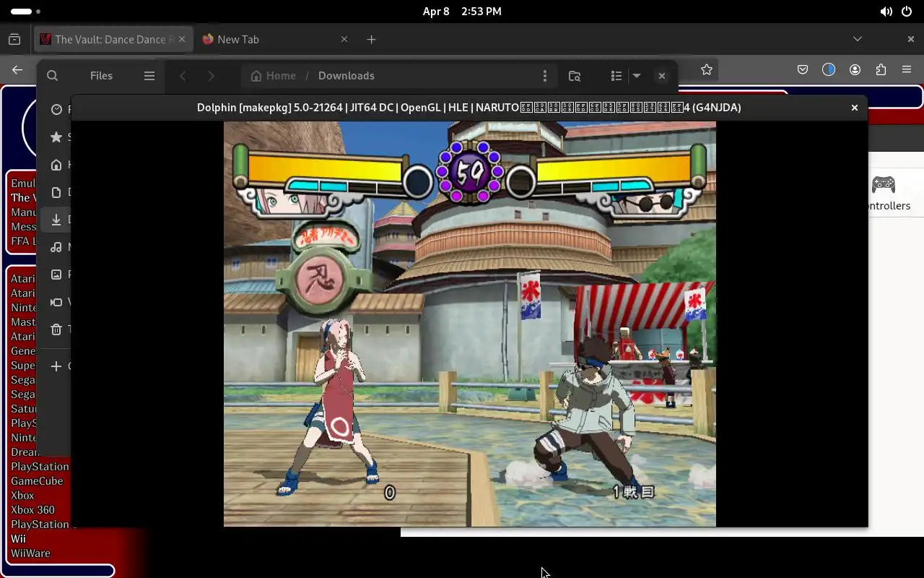Screen dimensions: 924x578
Task: Open Music icon in Files sidebar
Action: (x=56, y=247)
